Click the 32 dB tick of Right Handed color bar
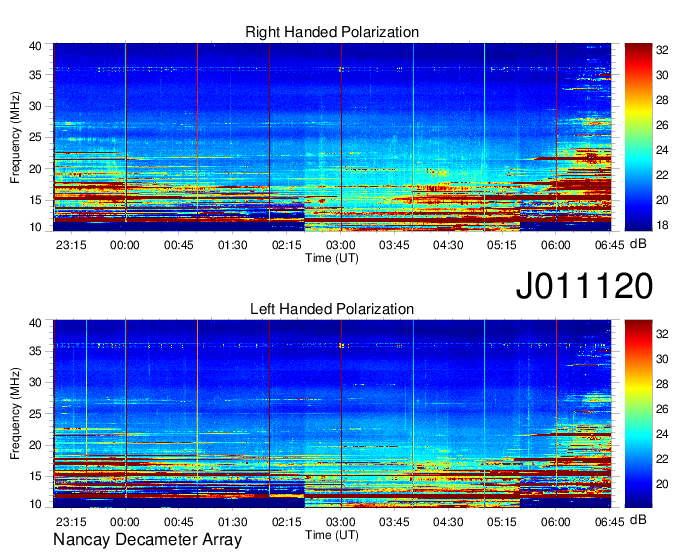This screenshot has width=680, height=552. (x=662, y=50)
